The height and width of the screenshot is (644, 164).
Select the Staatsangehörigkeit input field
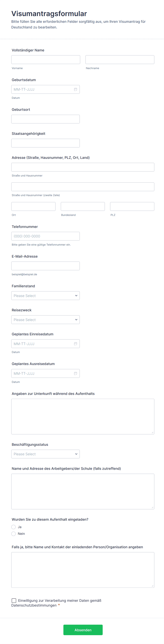click(45, 143)
